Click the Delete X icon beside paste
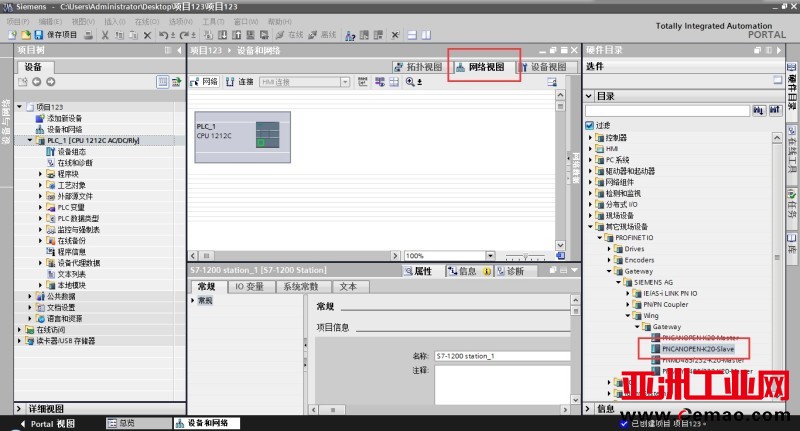The height and width of the screenshot is (431, 800). [147, 35]
